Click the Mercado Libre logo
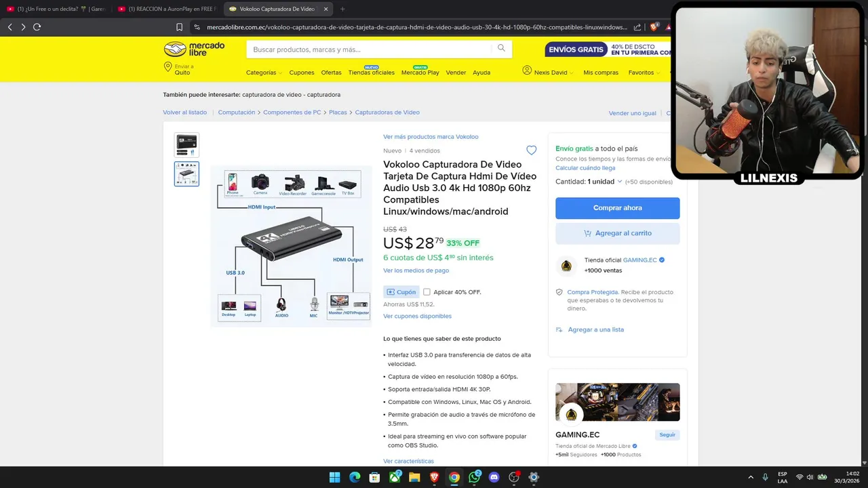Screen dimensions: 868x488 pyautogui.click(x=194, y=49)
